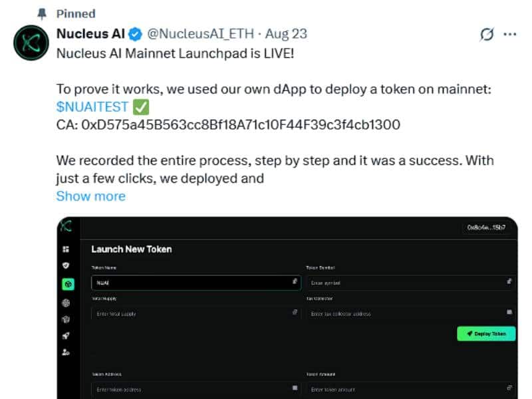
Task: Click the Total Supply input field
Action: [192, 313]
